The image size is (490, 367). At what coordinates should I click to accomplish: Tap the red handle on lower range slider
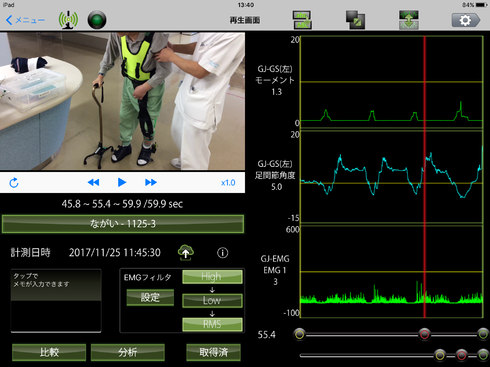click(x=461, y=355)
